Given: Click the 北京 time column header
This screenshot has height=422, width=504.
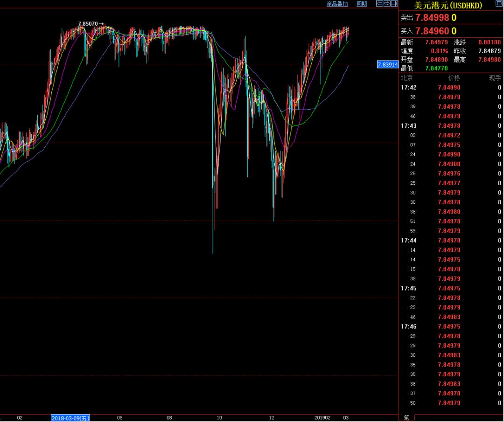Looking at the screenshot, I should pyautogui.click(x=406, y=78).
